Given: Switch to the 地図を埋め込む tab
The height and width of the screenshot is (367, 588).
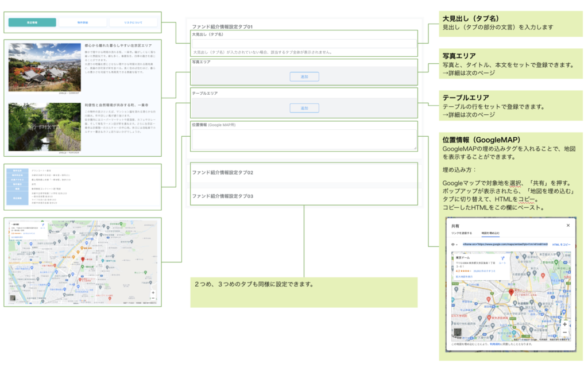Looking at the screenshot, I should tap(490, 233).
